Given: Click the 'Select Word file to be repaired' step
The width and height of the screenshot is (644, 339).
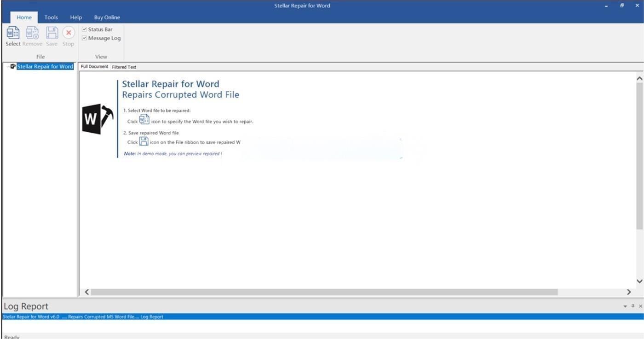Looking at the screenshot, I should [x=157, y=111].
